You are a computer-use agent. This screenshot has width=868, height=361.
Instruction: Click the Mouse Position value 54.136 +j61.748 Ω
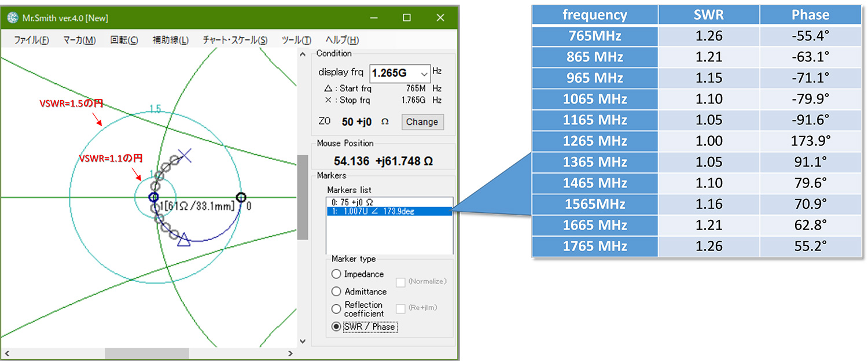(384, 161)
